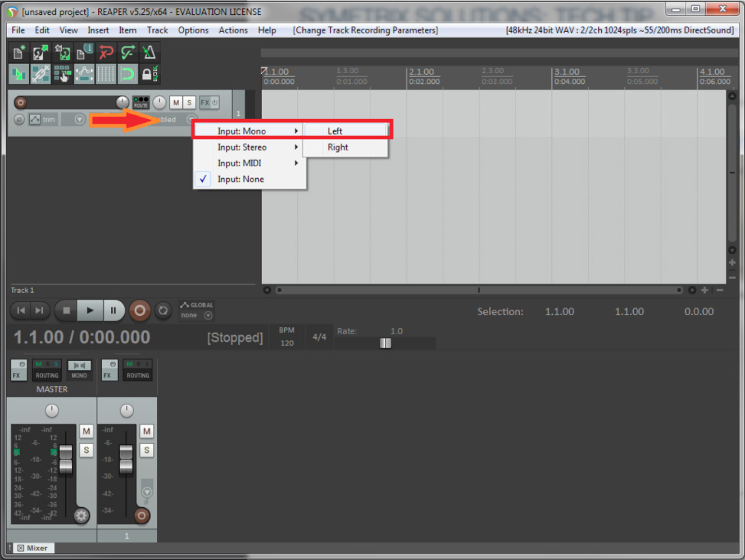Click the playback Rate slider handle
745x560 pixels.
coord(385,343)
